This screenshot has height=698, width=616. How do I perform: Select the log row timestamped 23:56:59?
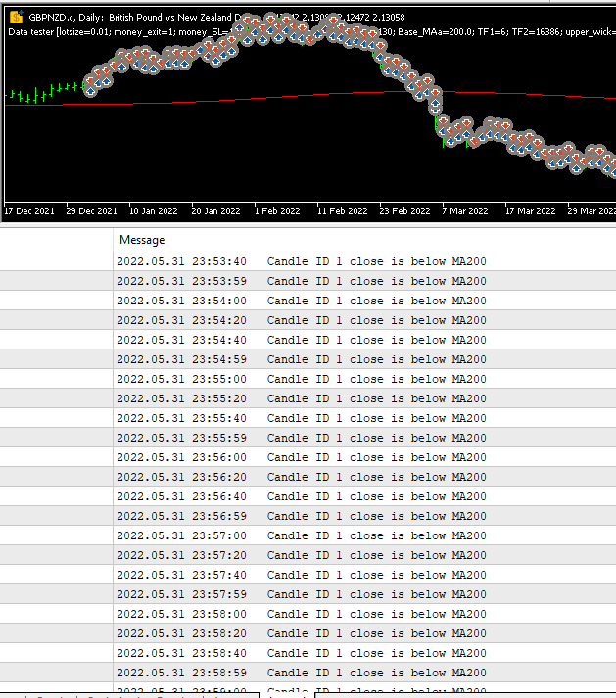308,516
